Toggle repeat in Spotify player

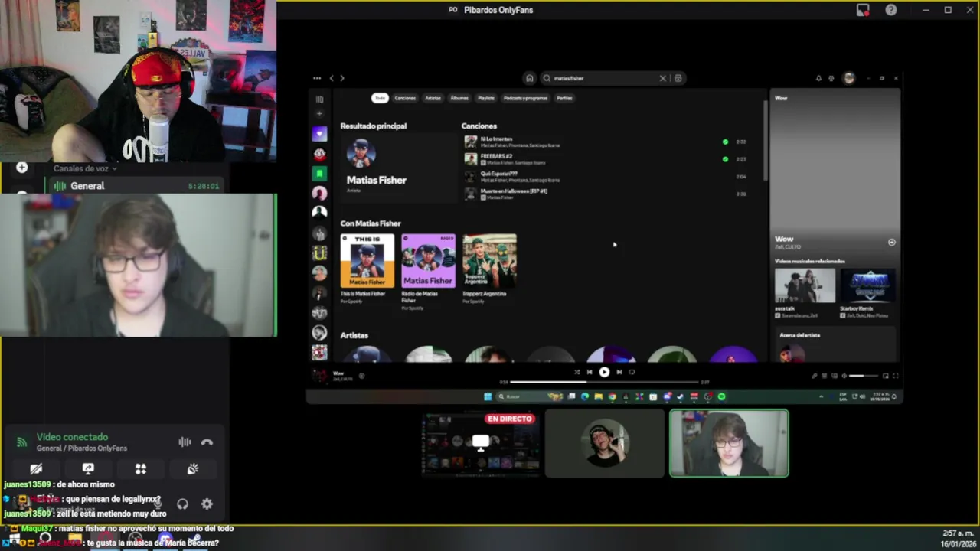pos(632,372)
